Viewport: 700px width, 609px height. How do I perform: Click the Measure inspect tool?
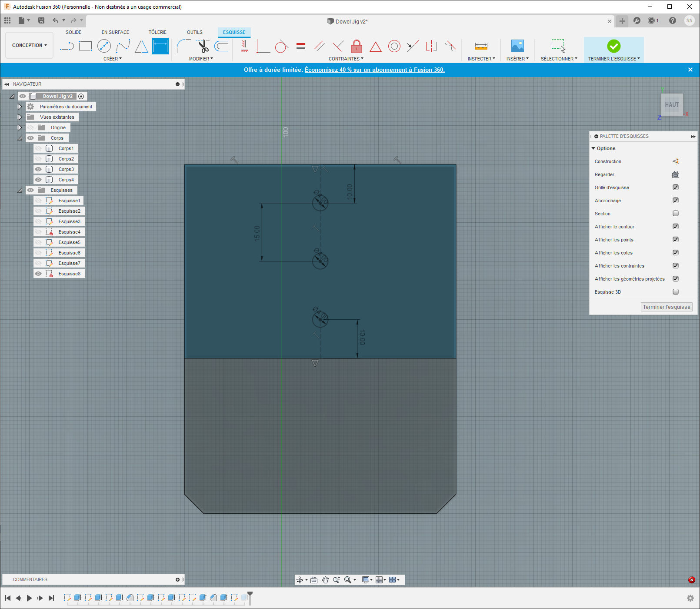click(481, 46)
